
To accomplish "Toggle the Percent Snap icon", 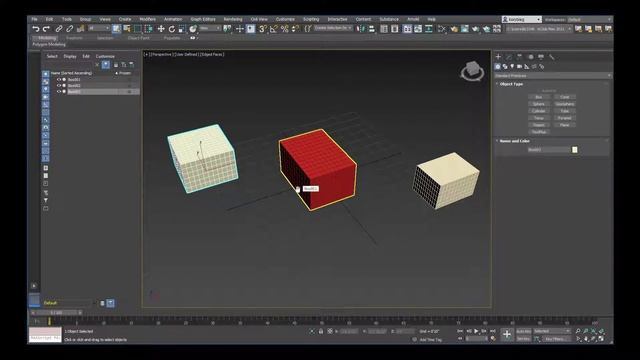I will click(x=284, y=29).
